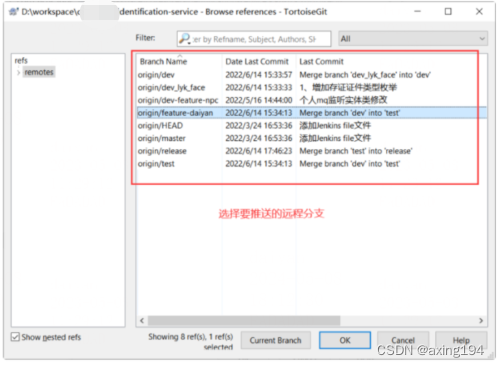Click the filter search magnifier icon
Screen dimensions: 499x367
(x=184, y=39)
